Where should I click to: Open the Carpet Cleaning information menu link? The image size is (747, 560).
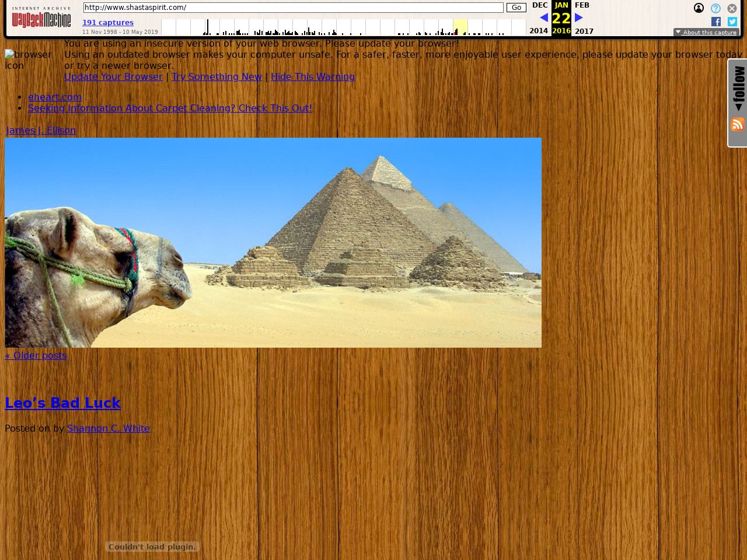pos(170,108)
